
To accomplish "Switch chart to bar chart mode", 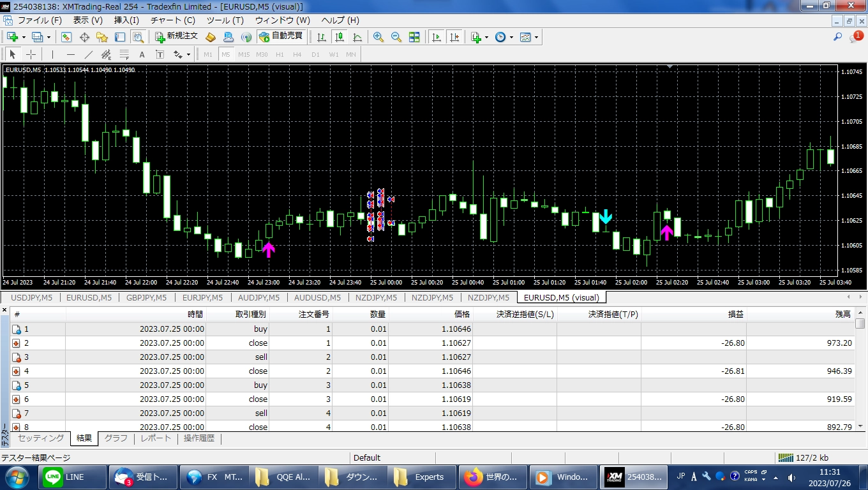I will (x=322, y=37).
